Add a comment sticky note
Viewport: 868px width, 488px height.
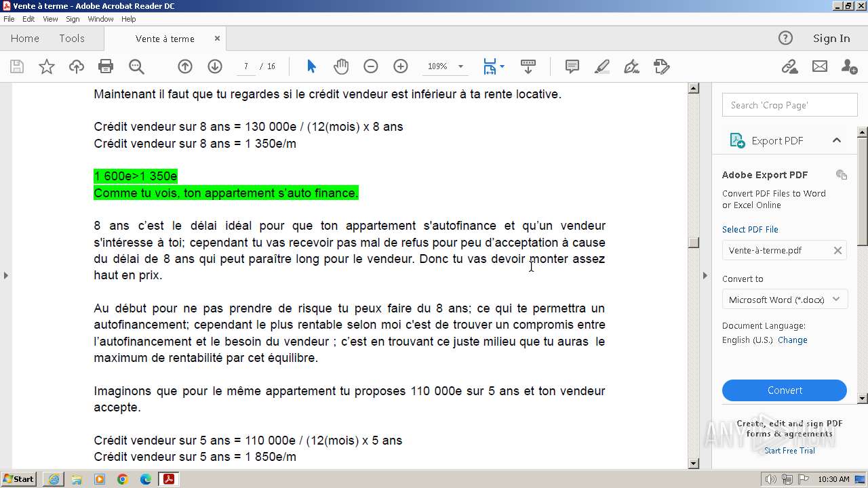coord(572,66)
